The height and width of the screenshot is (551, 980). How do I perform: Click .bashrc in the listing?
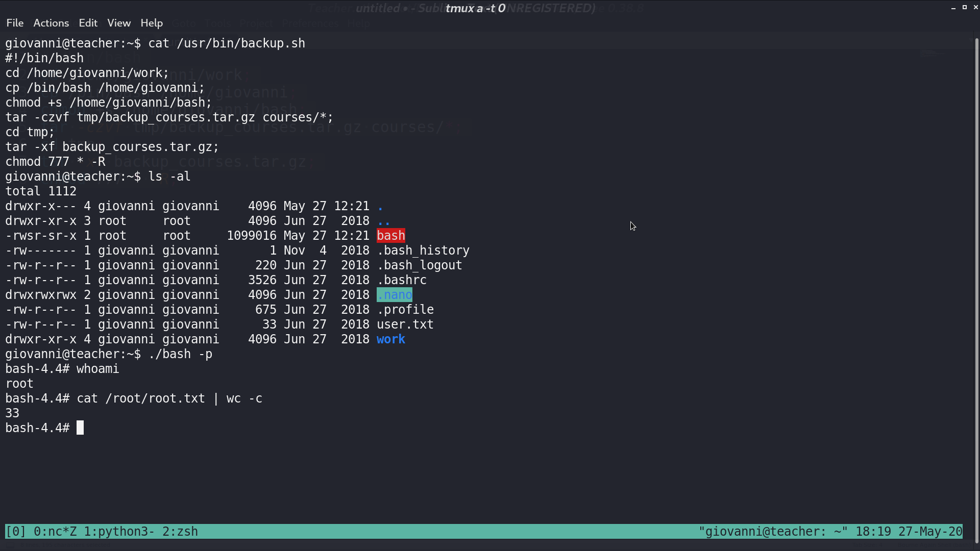coord(402,280)
